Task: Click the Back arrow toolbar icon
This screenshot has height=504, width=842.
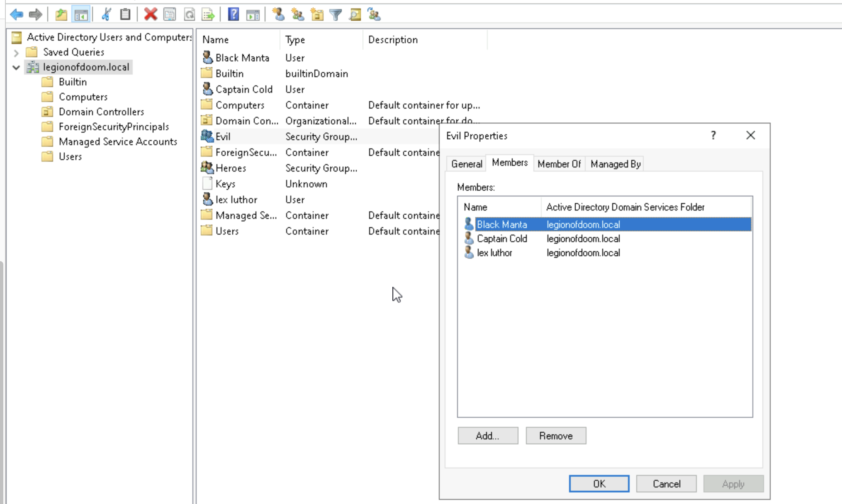Action: 17,15
